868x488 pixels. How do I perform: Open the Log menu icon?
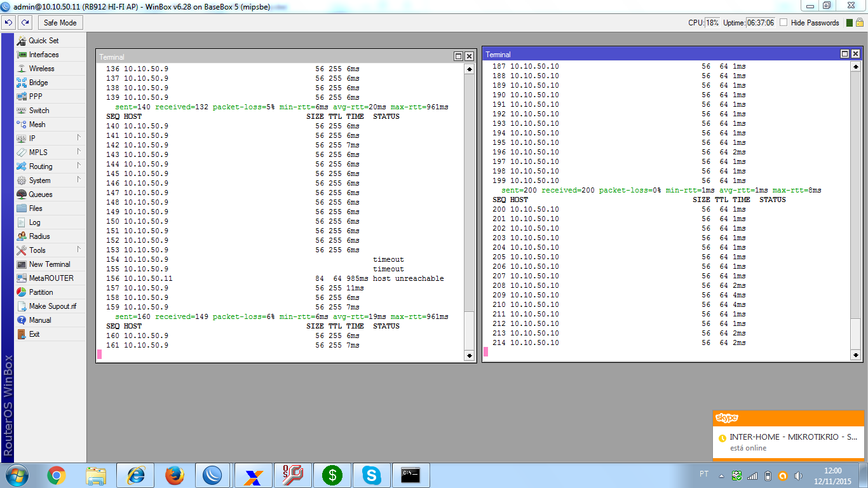tap(22, 222)
